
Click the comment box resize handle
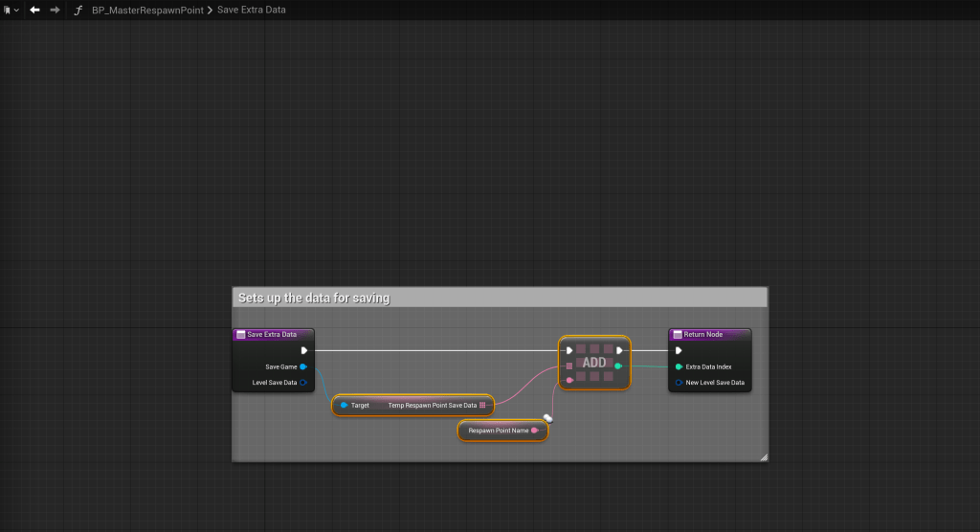pyautogui.click(x=763, y=457)
